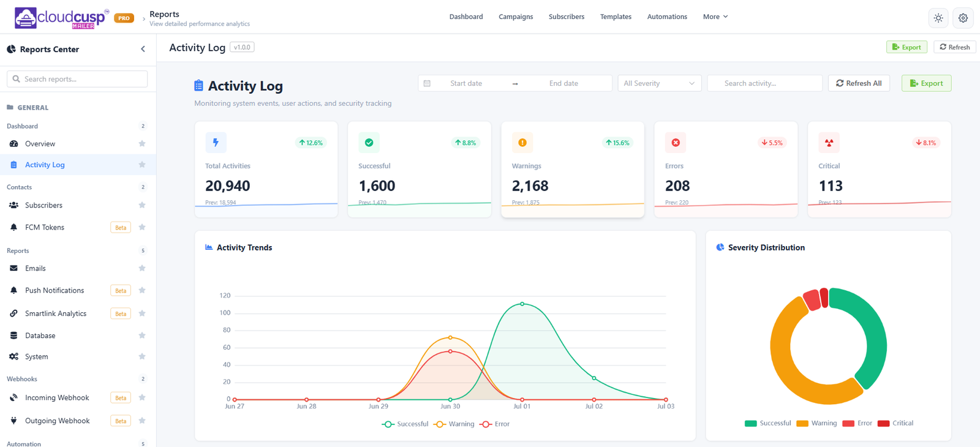Screen dimensions: 980x447
Task: Click the Successful checkmark icon on the card
Action: click(x=369, y=143)
